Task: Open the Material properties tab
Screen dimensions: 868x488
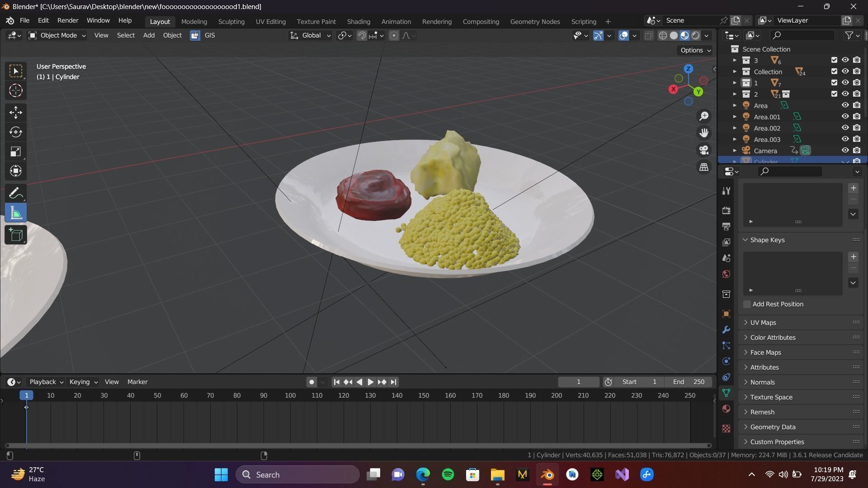Action: coord(726,408)
